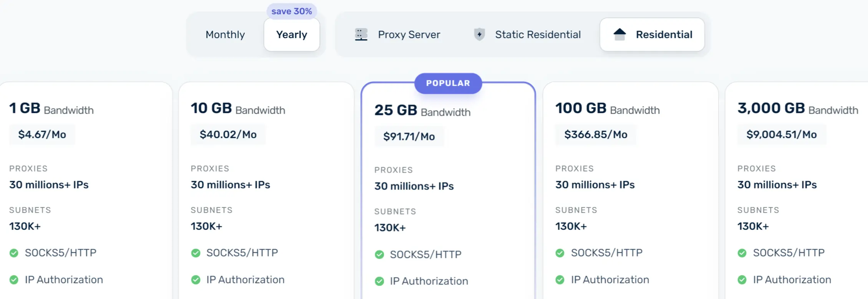The image size is (868, 299).
Task: Click the $40.02/Mo price tag
Action: (228, 135)
